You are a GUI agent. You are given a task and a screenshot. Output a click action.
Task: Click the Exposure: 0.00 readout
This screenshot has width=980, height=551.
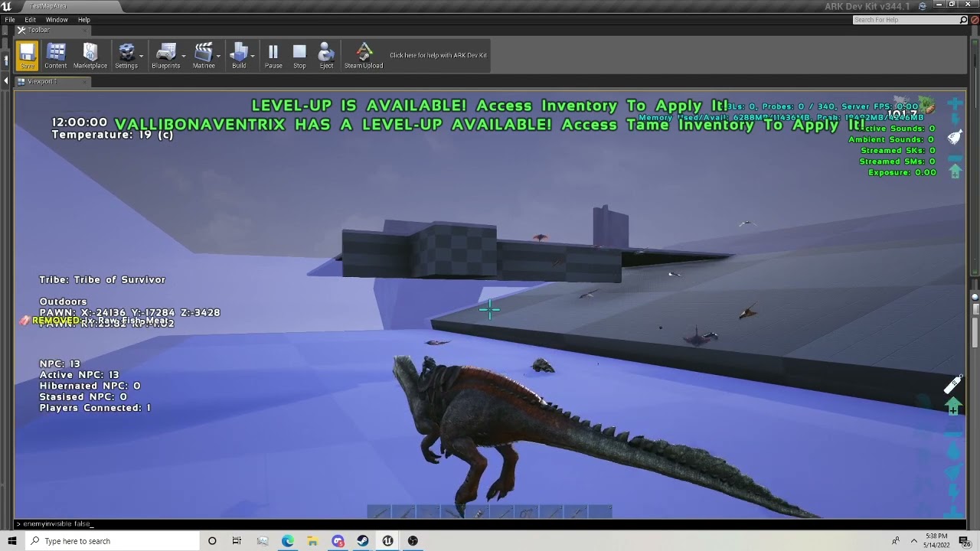(x=902, y=172)
